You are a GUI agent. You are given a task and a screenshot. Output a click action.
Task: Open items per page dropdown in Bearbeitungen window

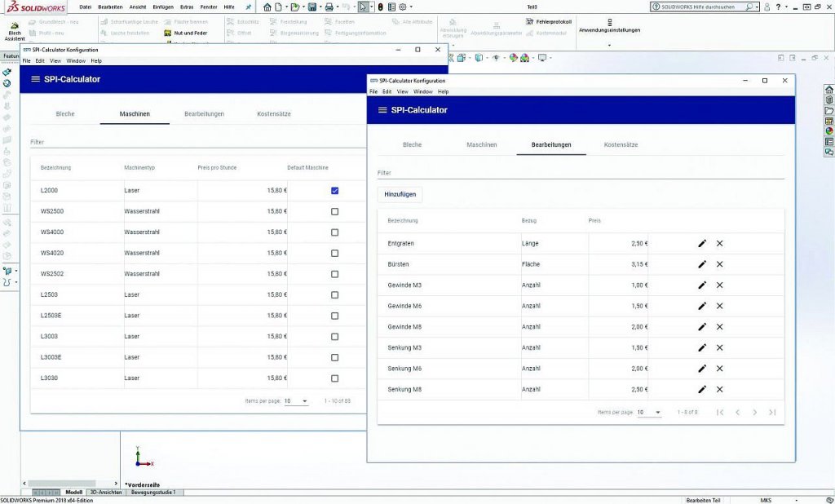(649, 413)
